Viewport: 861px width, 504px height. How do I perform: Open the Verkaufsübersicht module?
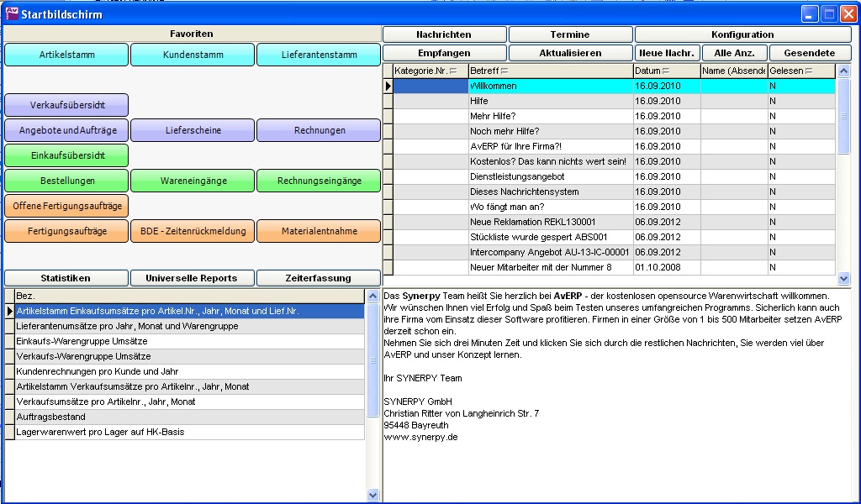tap(66, 105)
